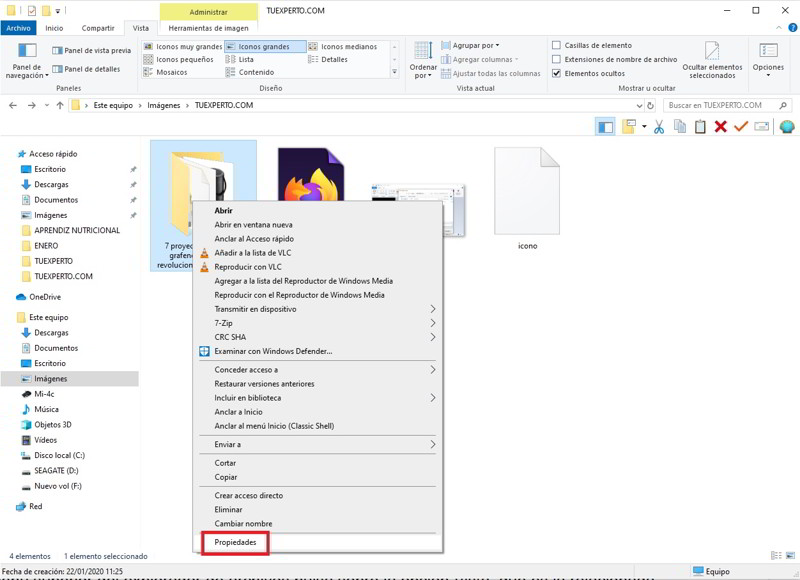800x580 pixels.
Task: Click the up arrow navigation icon
Action: [60, 105]
